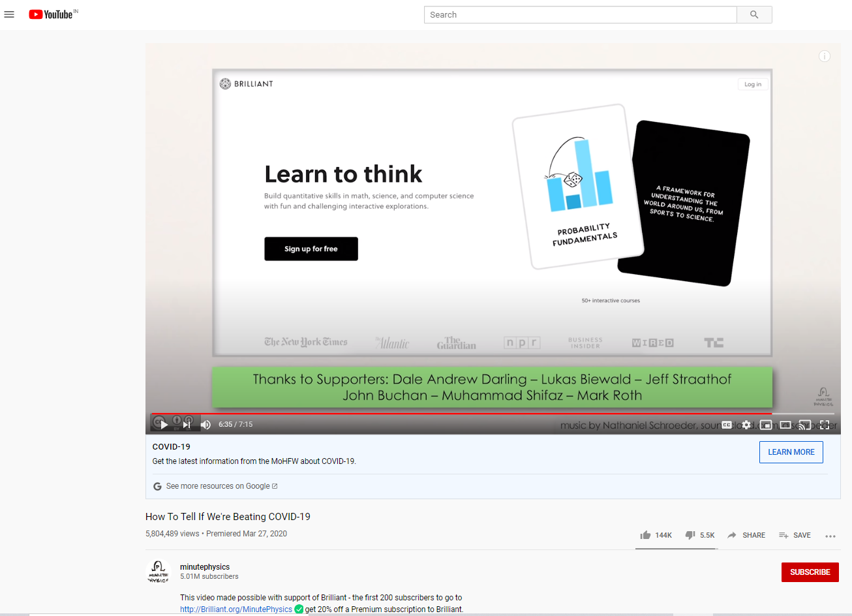Image resolution: width=852 pixels, height=616 pixels.
Task: Enable theater mode
Action: 785,425
